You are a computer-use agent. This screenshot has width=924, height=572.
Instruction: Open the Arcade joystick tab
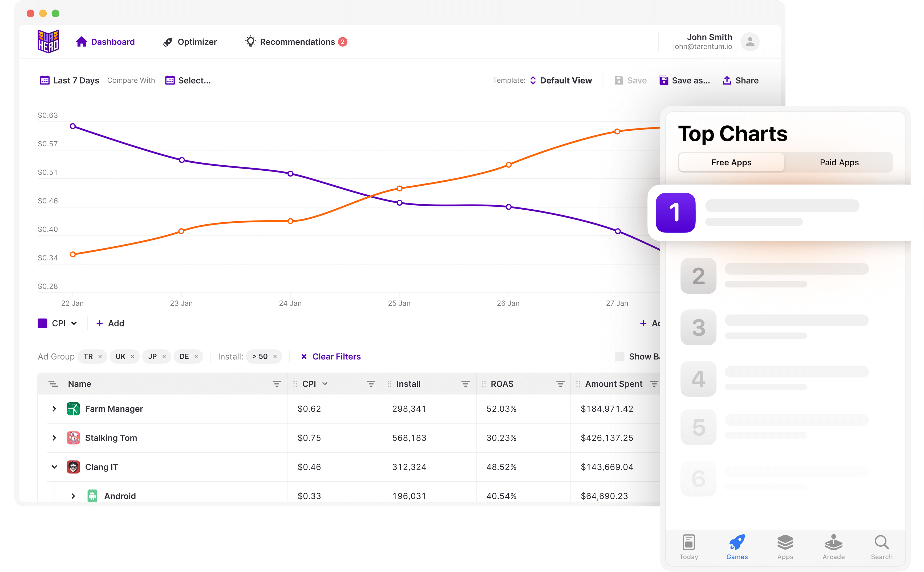833,547
